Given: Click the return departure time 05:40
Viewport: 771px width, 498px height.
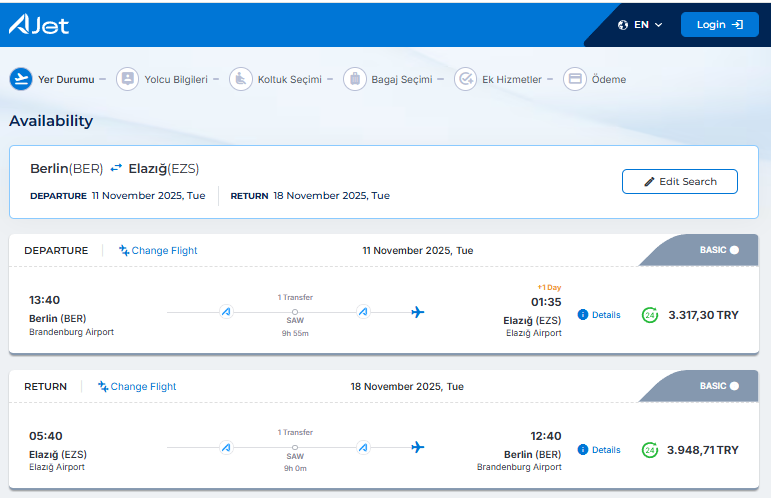Looking at the screenshot, I should click(46, 436).
